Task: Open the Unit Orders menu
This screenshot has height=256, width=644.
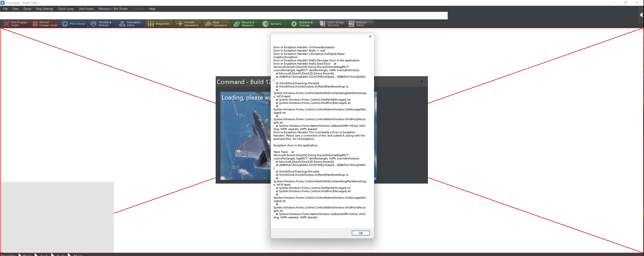Action: 86,9
